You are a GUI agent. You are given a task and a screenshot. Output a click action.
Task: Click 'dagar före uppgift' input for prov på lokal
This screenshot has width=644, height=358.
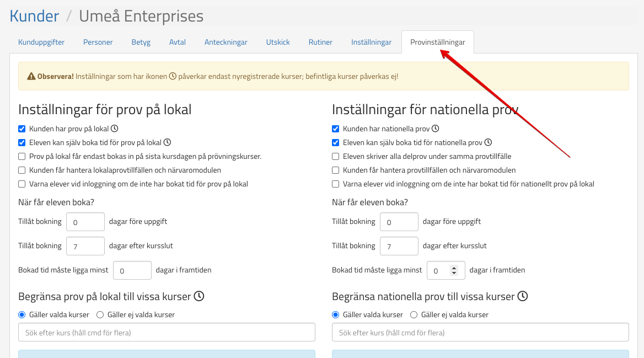click(x=85, y=222)
